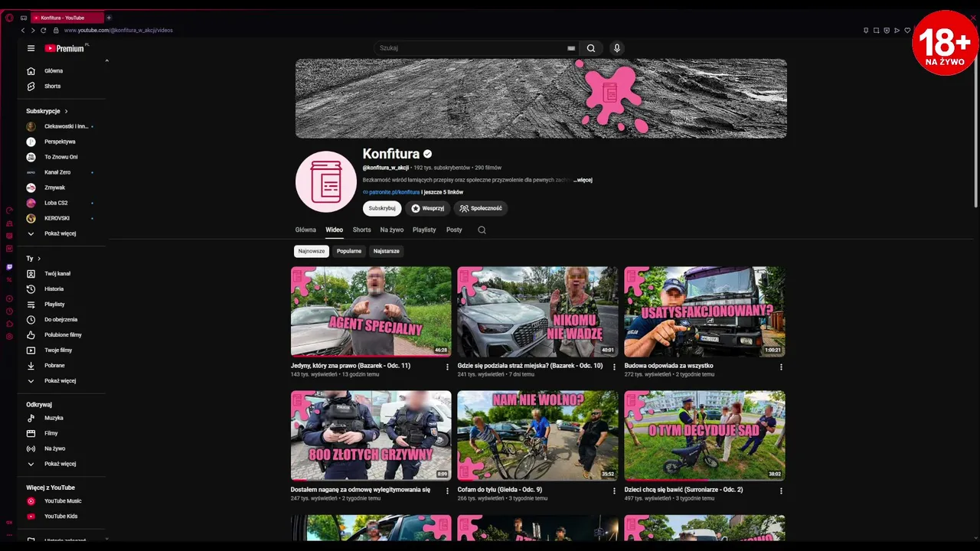The image size is (980, 551).
Task: Go back with the browser back arrow
Action: click(23, 31)
